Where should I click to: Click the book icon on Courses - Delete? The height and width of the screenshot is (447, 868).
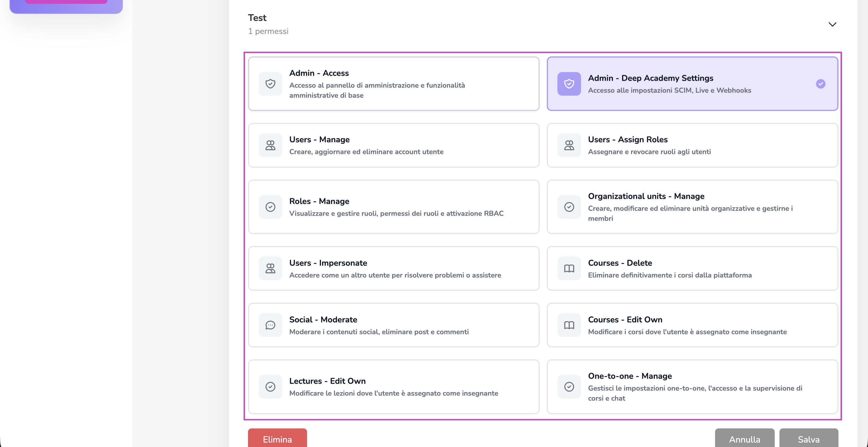click(x=569, y=268)
